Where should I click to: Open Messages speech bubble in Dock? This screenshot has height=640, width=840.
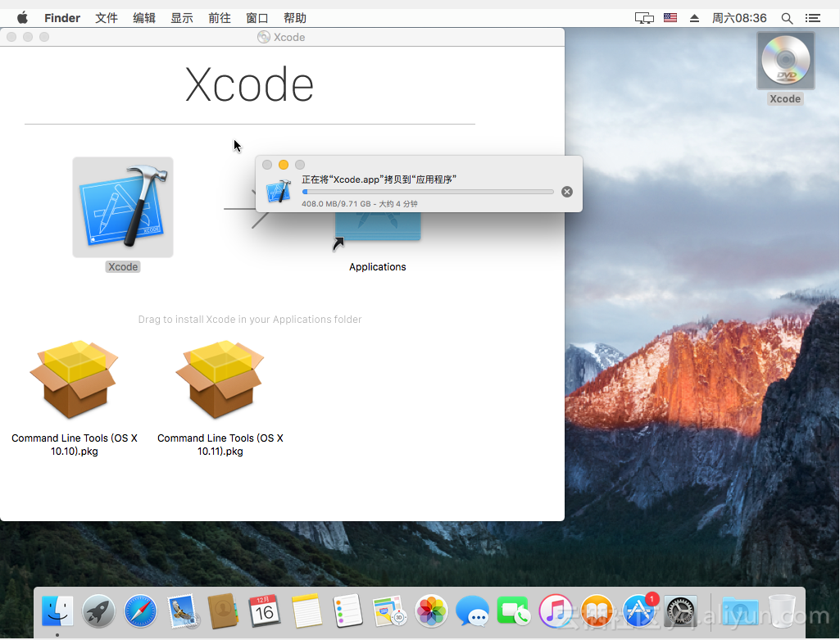[473, 611]
